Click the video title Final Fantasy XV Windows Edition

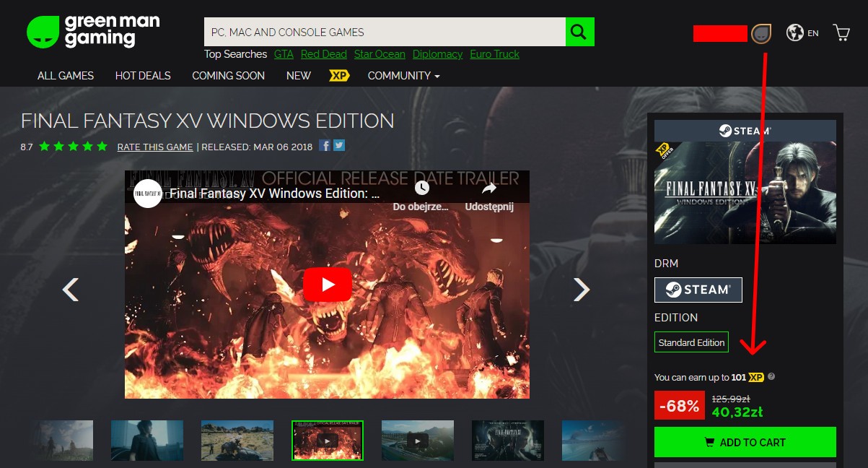pyautogui.click(x=275, y=194)
